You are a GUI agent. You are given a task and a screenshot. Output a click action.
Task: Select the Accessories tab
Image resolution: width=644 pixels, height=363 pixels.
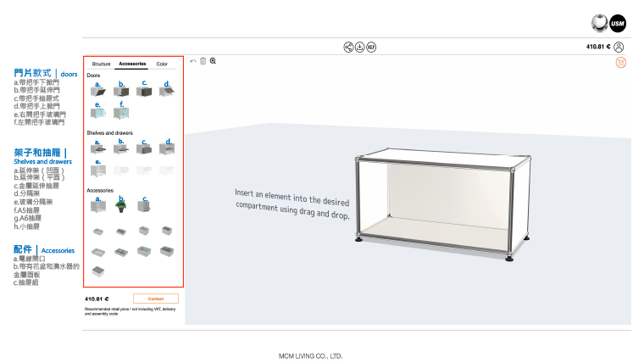coord(132,64)
